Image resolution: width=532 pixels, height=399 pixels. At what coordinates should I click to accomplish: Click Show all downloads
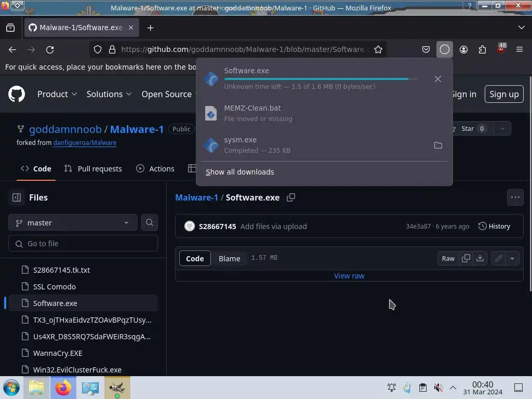click(x=240, y=172)
